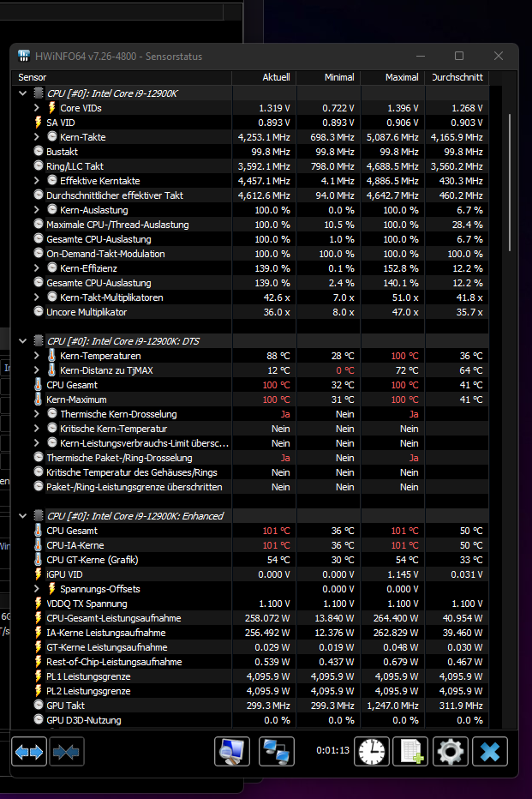
Task: Click circle icon beside On-Demand-Takt-Modulation
Action: click(x=39, y=253)
